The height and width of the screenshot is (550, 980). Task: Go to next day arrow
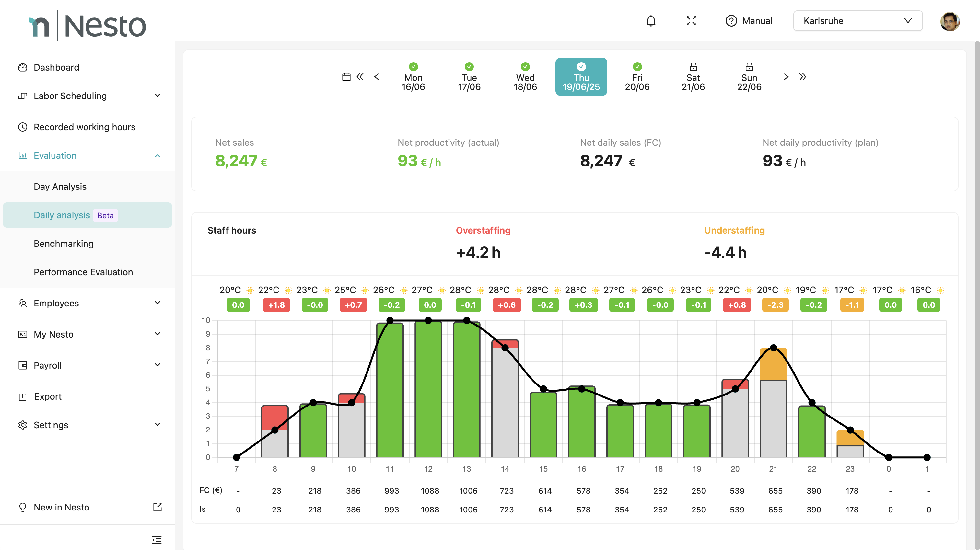786,77
